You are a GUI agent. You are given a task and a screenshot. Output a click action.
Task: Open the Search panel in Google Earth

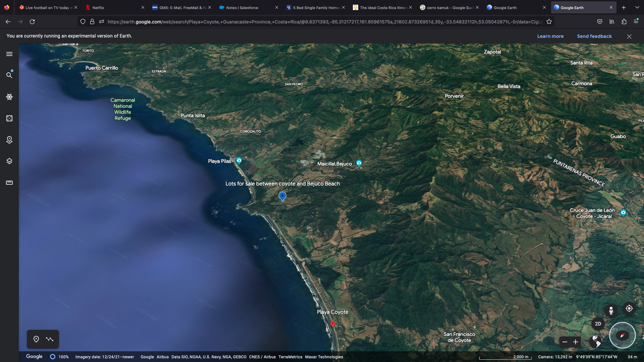9,75
